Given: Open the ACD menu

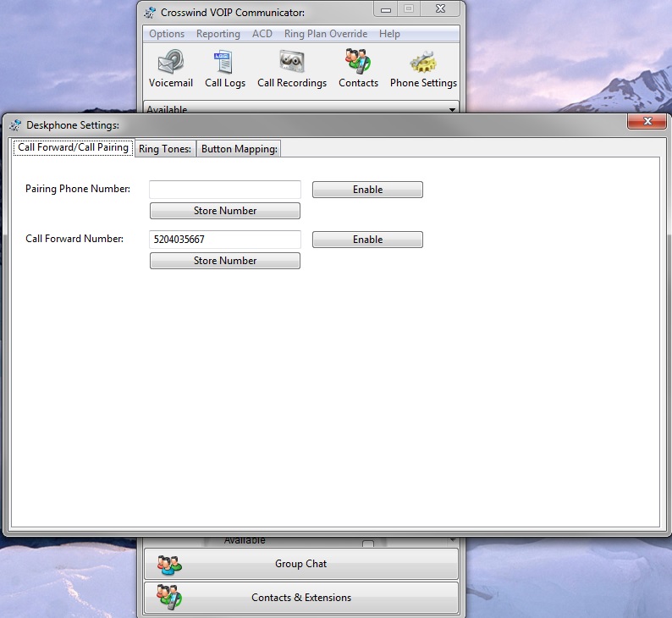Looking at the screenshot, I should [x=262, y=34].
